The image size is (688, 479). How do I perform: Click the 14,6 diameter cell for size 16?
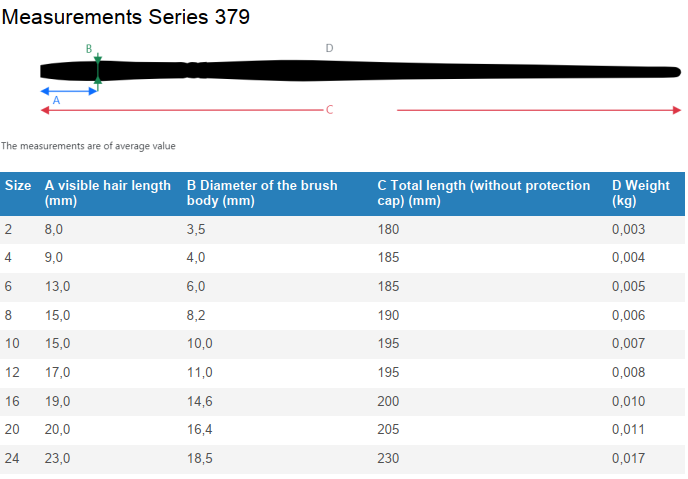point(200,401)
